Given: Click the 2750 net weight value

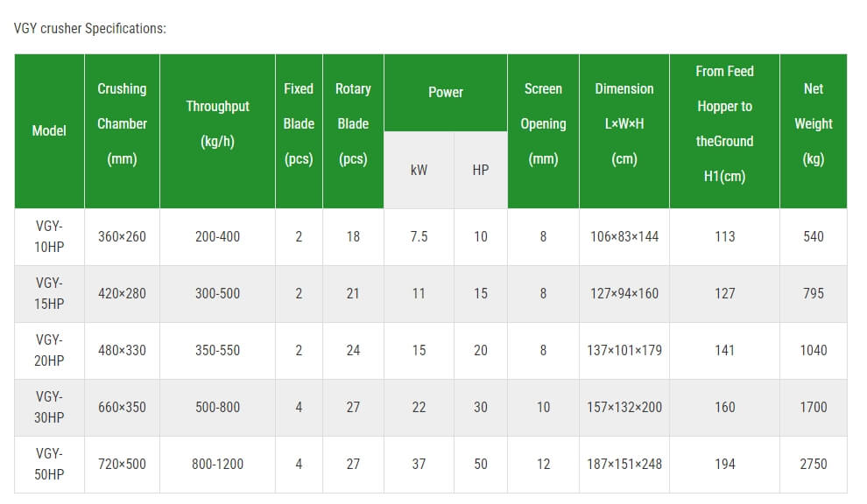Looking at the screenshot, I should click(x=814, y=465).
